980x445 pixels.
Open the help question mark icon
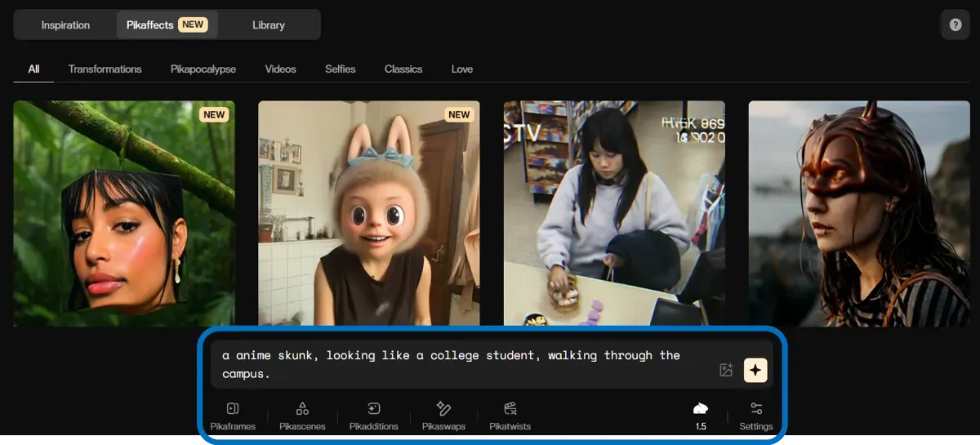(x=955, y=24)
